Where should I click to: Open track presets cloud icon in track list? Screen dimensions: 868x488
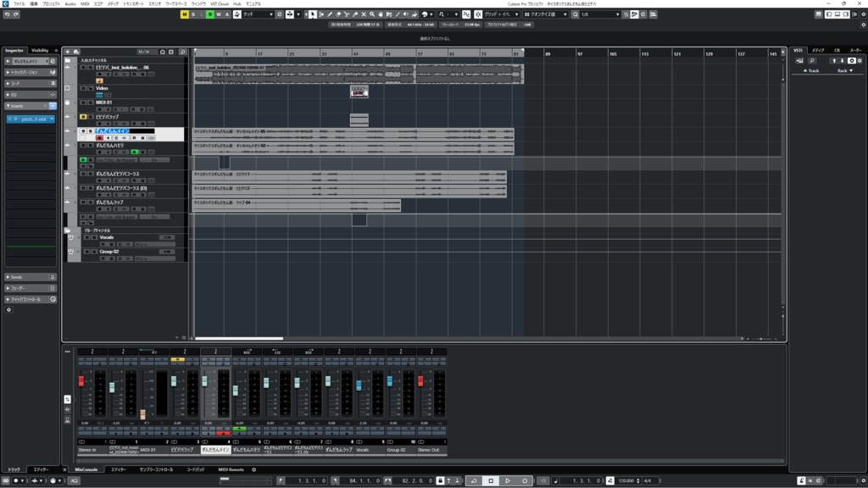click(76, 52)
